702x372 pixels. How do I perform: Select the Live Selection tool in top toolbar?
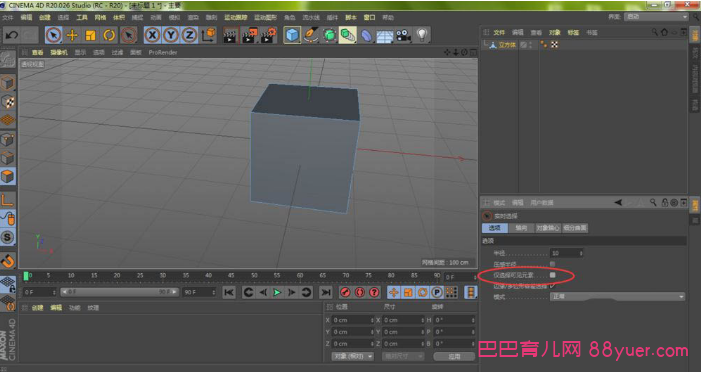tap(53, 35)
